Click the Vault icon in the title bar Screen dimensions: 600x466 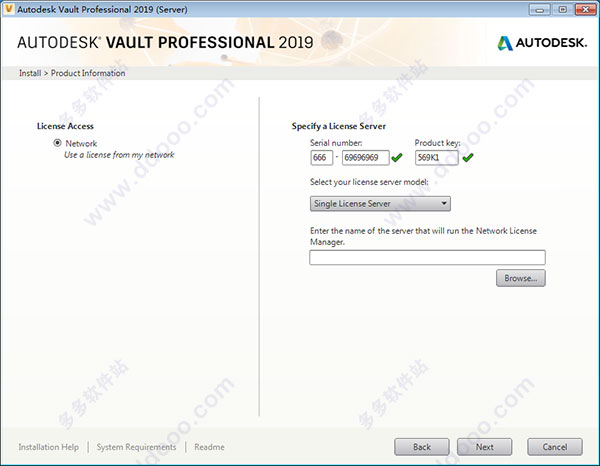click(8, 9)
